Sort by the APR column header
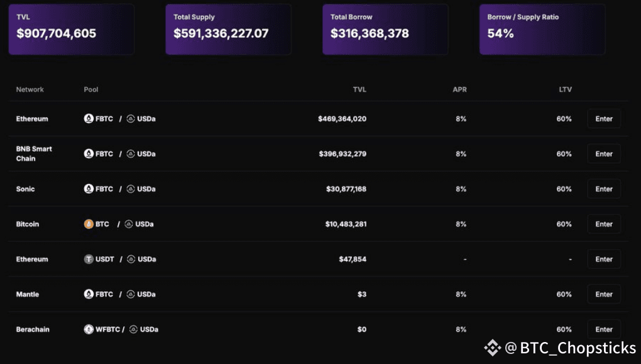Screen dimensions: 641x364 pos(459,90)
